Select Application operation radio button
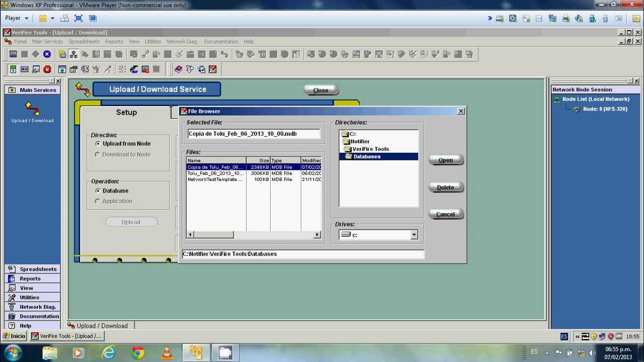644x362 pixels. [98, 201]
